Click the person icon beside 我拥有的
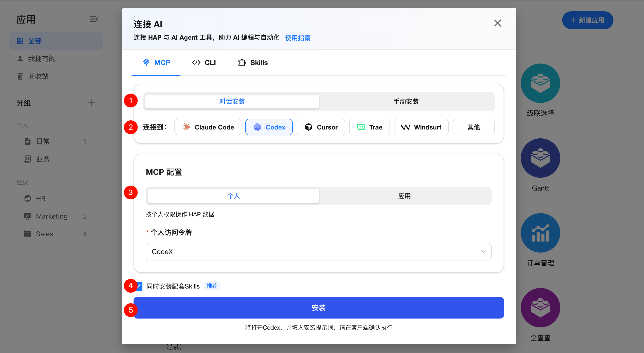 (20, 58)
